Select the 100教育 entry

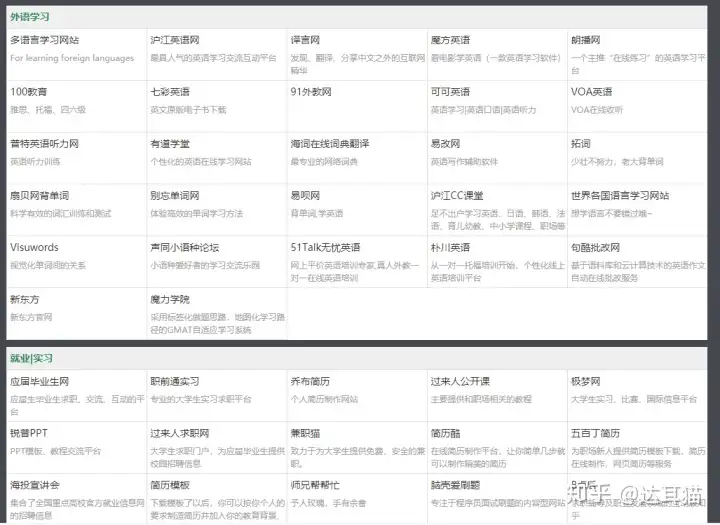pos(28,92)
